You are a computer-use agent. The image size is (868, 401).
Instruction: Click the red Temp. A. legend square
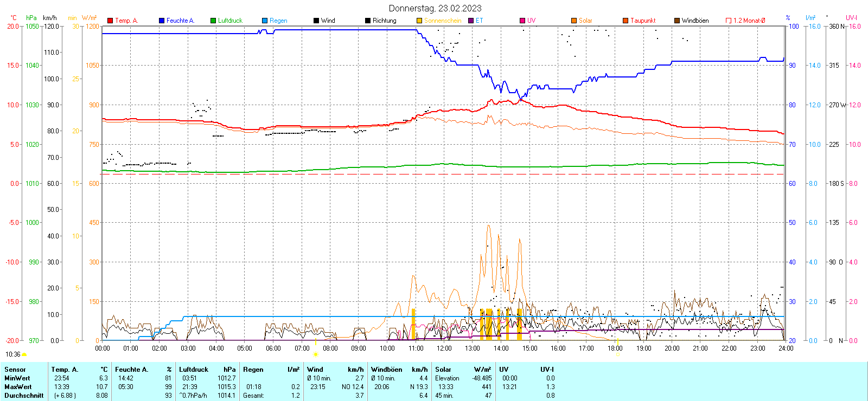pos(110,21)
